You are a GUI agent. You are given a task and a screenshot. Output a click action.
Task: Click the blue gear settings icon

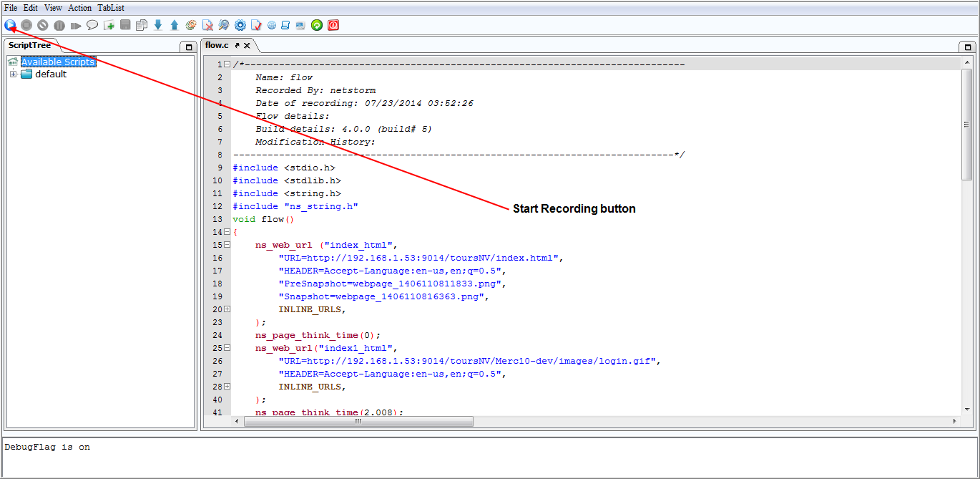(x=240, y=25)
